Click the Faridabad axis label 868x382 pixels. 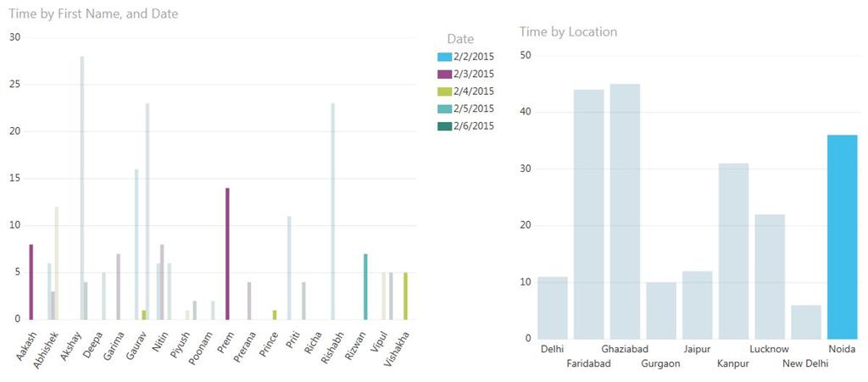point(589,363)
